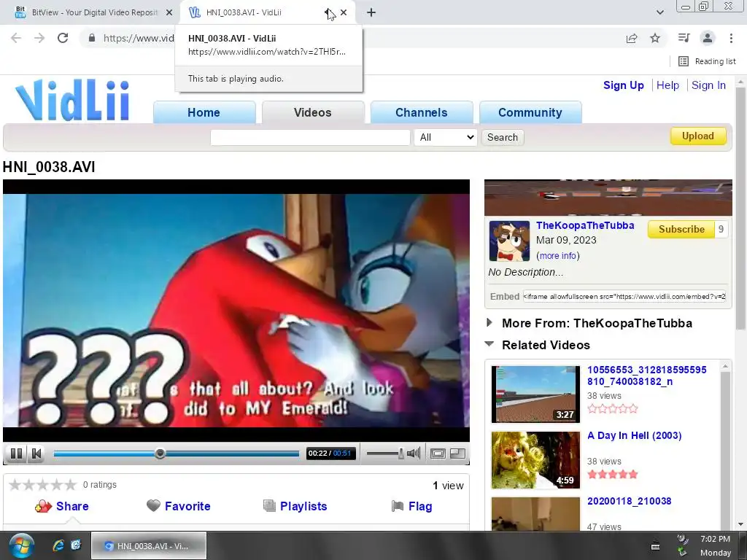Image resolution: width=747 pixels, height=560 pixels.
Task: Open thumbnail of 3:27 related video
Action: pyautogui.click(x=535, y=394)
